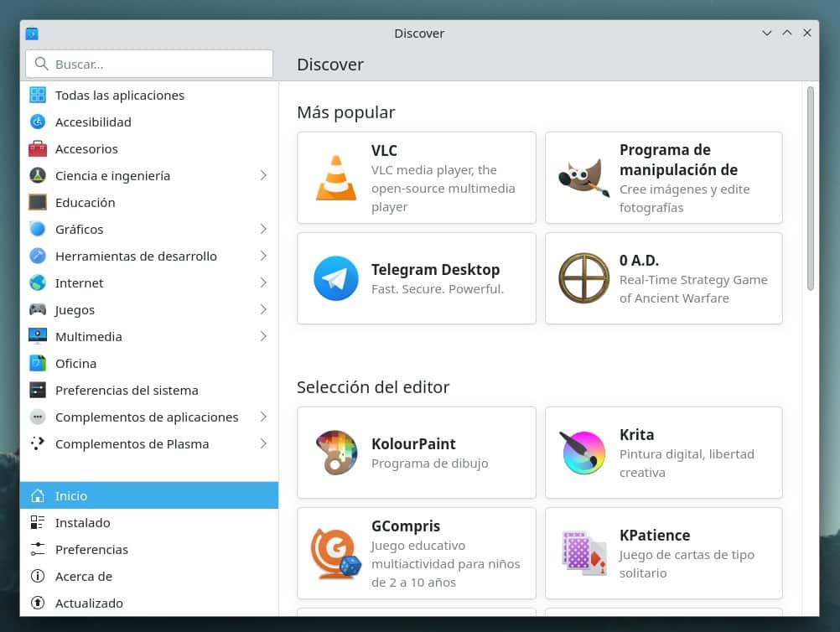
Task: Open GIMP via its mascot icon
Action: point(583,178)
